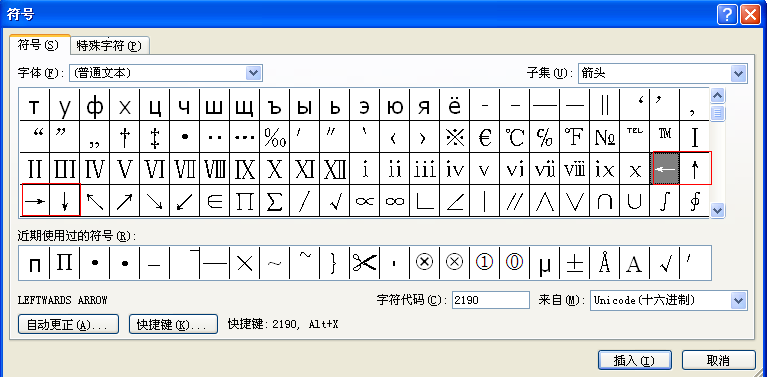Choose the infinity ∞ symbol
770x378 pixels.
point(394,201)
